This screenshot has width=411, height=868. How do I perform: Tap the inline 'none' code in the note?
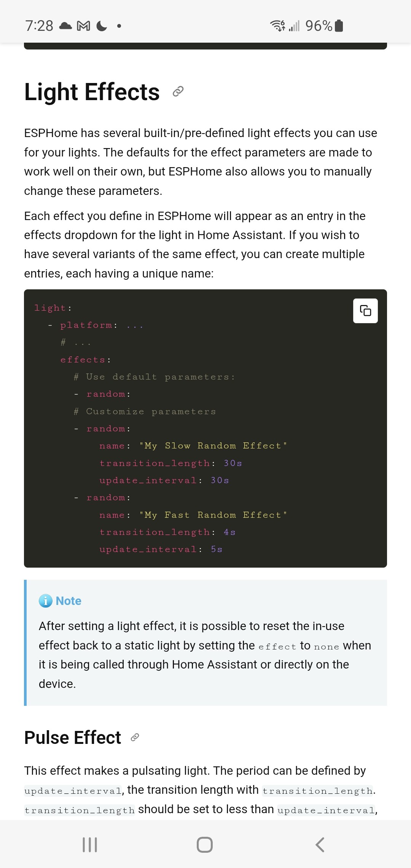click(327, 646)
